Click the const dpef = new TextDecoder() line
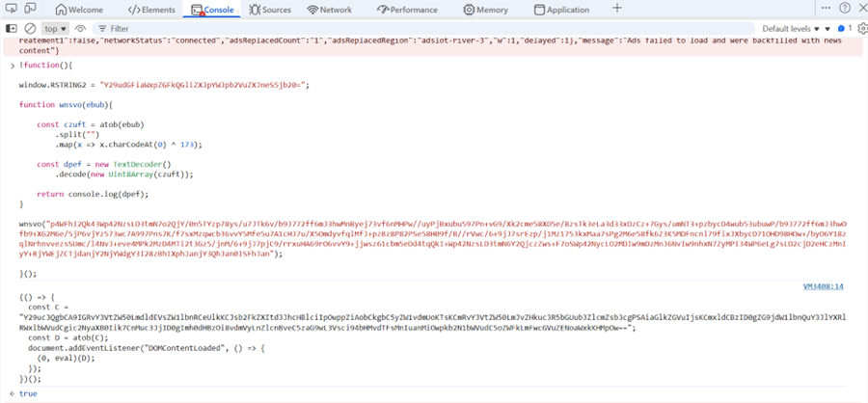 pyautogui.click(x=104, y=165)
